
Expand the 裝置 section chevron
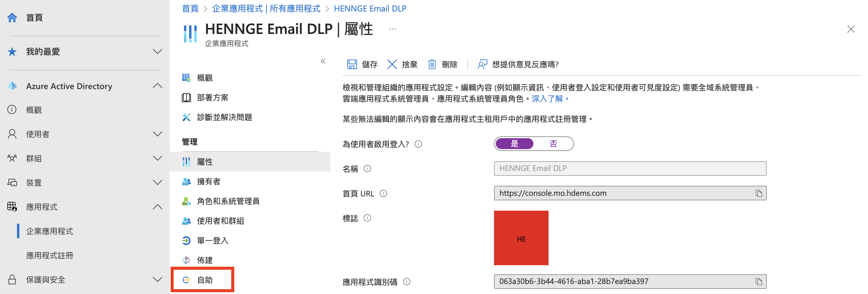point(157,182)
